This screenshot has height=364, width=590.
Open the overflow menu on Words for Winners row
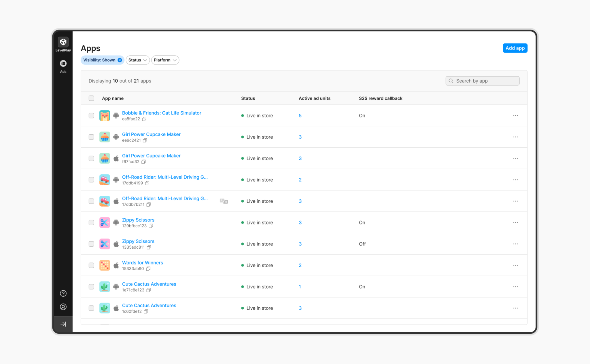click(x=515, y=265)
